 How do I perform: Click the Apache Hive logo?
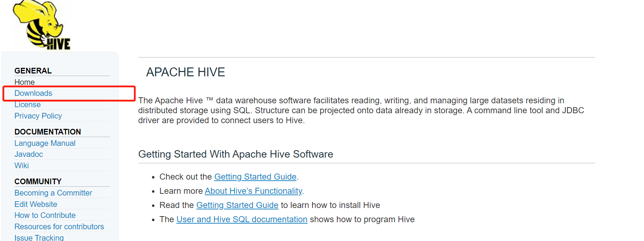41,25
